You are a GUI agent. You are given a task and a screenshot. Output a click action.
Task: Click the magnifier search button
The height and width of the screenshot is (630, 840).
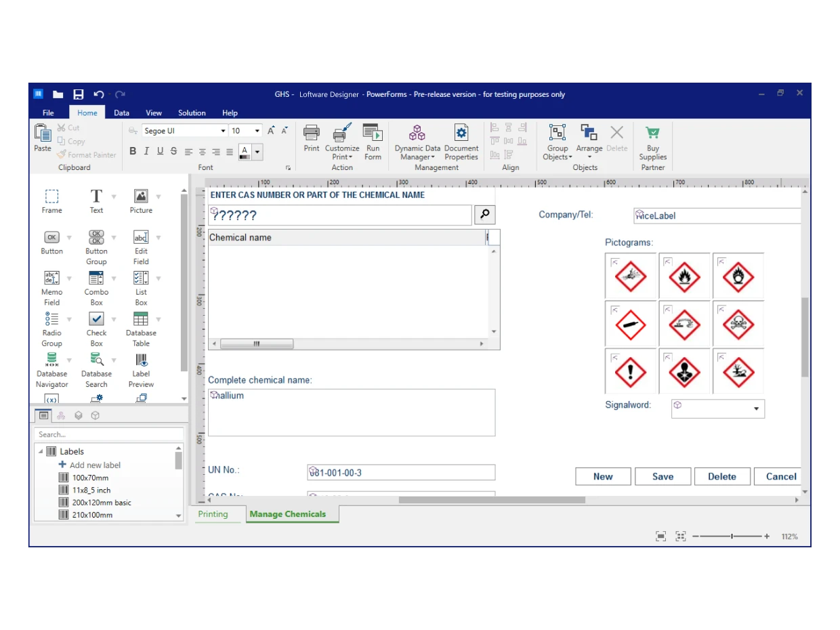484,215
